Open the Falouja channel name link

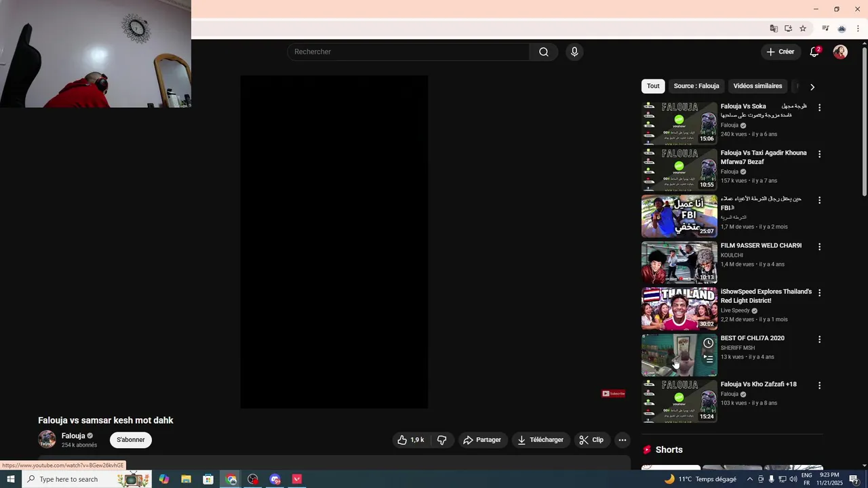73,436
